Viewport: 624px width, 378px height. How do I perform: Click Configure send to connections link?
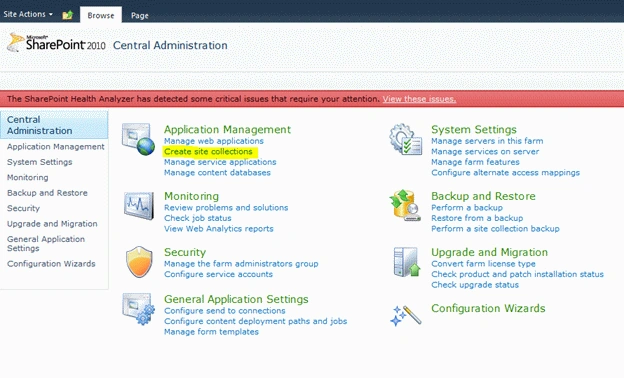(224, 311)
